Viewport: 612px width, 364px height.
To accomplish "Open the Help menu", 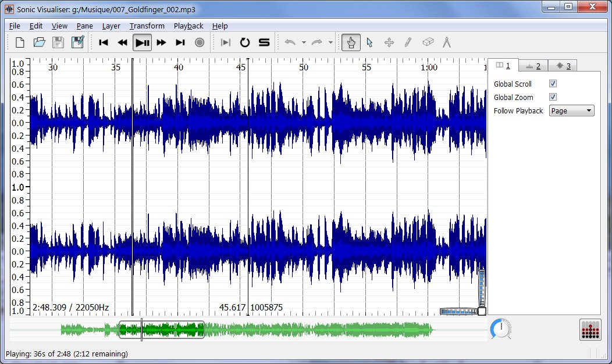I will coord(220,26).
